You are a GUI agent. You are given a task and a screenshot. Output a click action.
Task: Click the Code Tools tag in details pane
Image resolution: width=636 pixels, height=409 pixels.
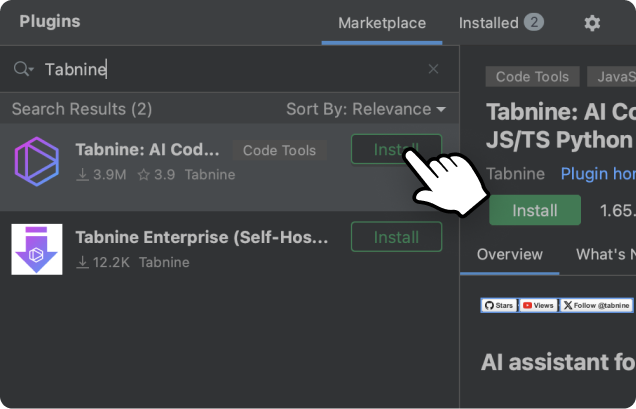click(531, 77)
